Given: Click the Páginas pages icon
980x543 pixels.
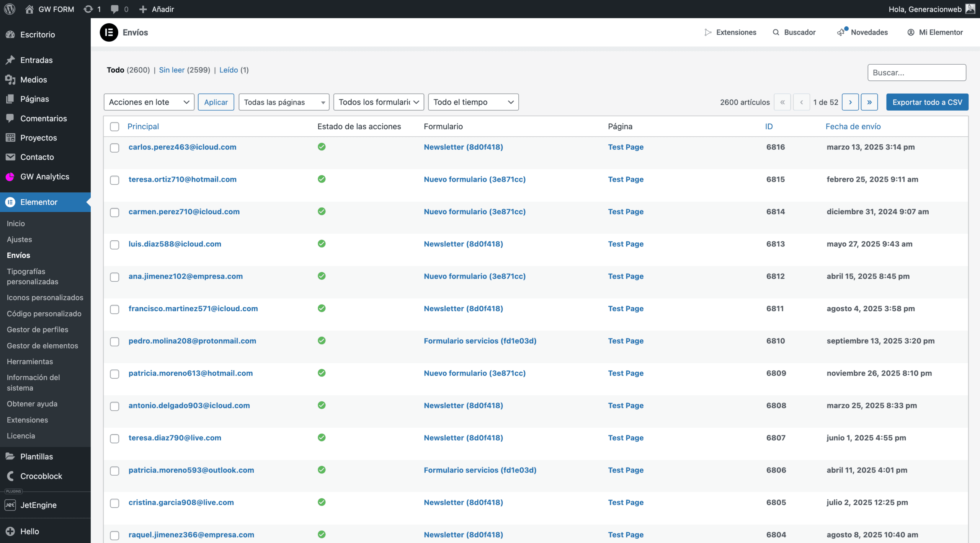Looking at the screenshot, I should click(x=10, y=99).
